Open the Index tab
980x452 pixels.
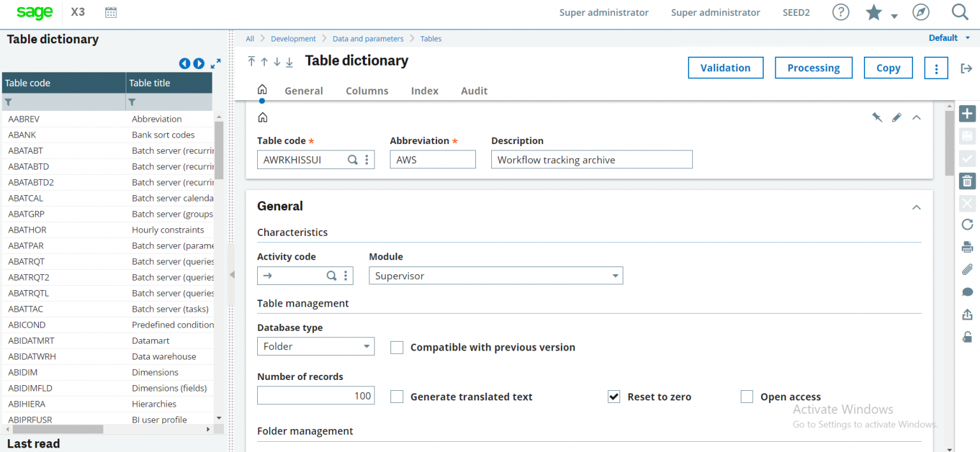[x=424, y=91]
